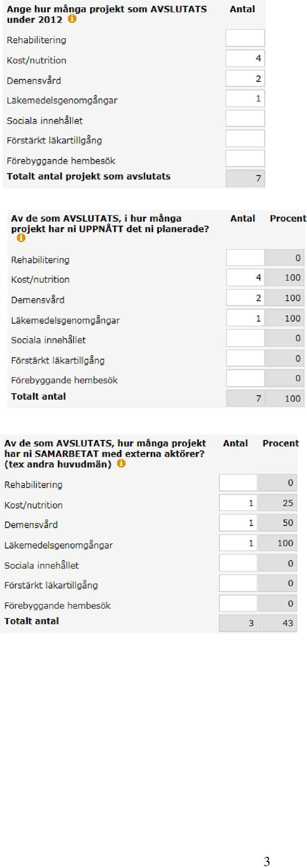Select Förstärkt läkartillgång Antal field in SAMARBETAT table
Viewport: 307px width, 868px height.
tap(238, 583)
